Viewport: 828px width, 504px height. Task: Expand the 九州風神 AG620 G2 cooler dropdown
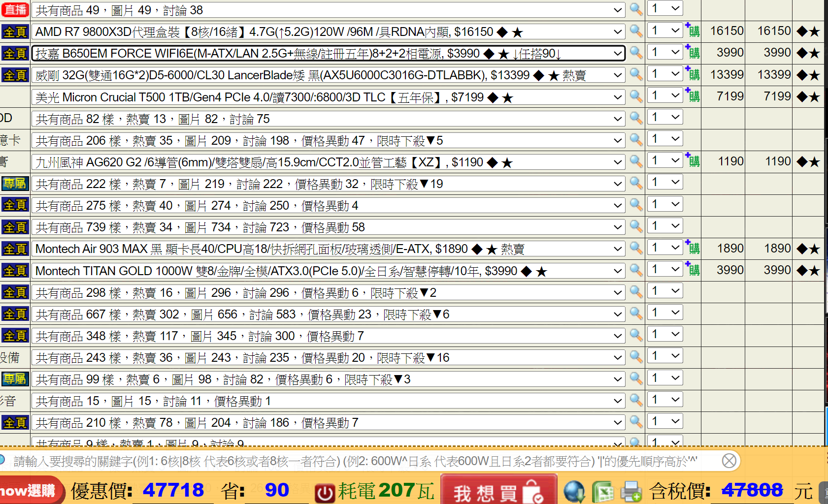pyautogui.click(x=328, y=162)
